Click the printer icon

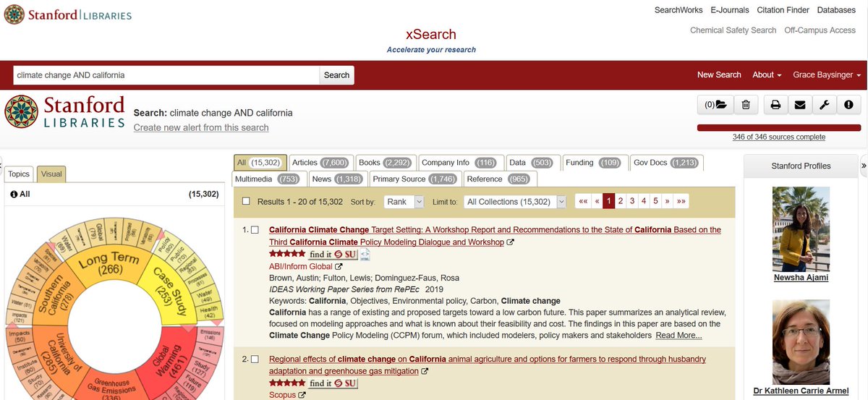click(x=775, y=105)
